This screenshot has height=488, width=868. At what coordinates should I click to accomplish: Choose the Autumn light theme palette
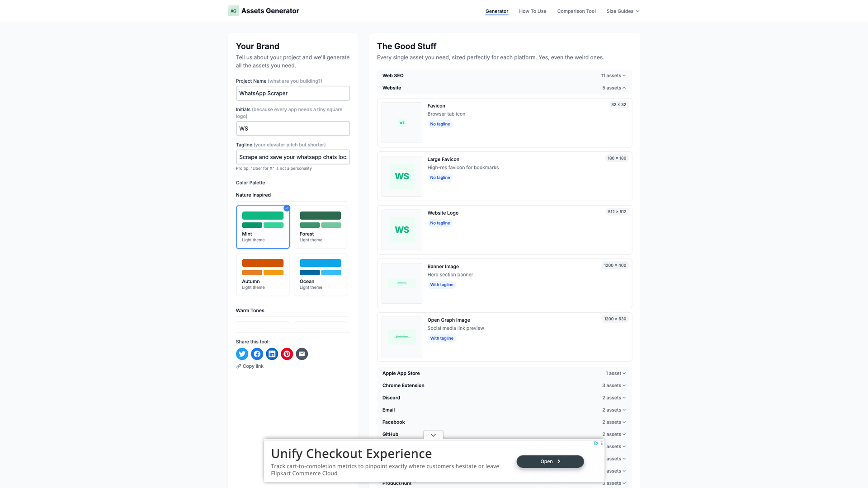click(263, 274)
